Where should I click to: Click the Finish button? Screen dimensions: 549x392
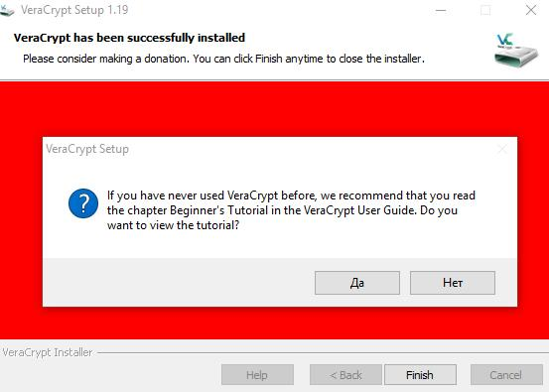[420, 375]
